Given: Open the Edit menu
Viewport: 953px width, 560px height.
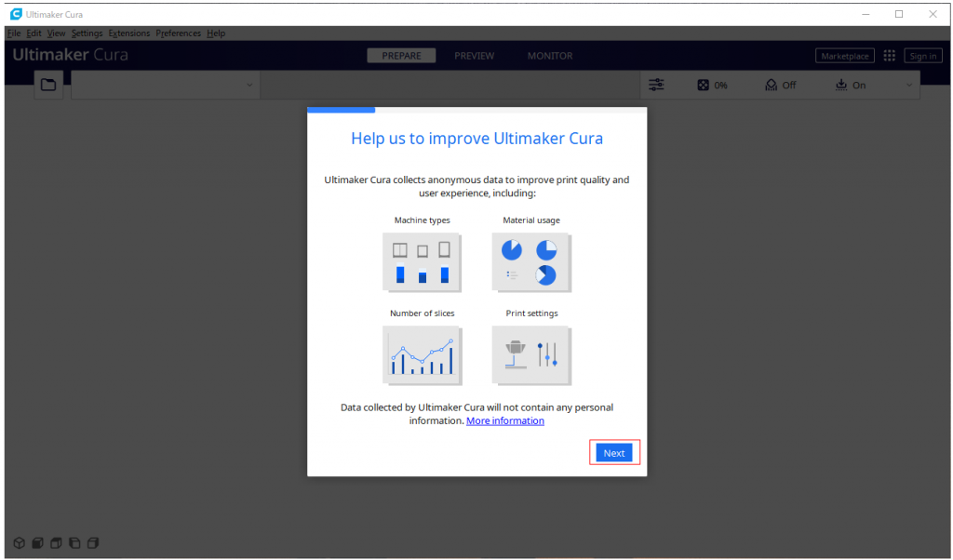Looking at the screenshot, I should 34,33.
